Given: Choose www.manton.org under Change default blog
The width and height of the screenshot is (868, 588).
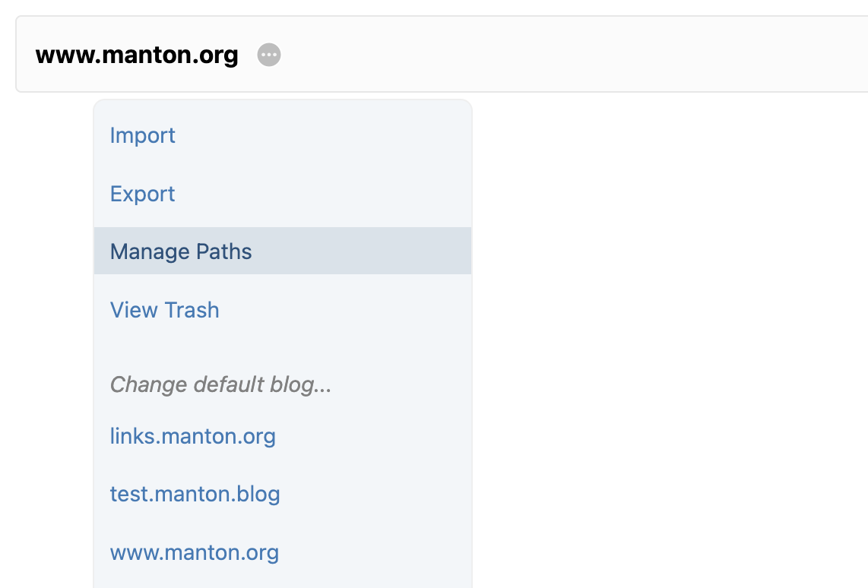Looking at the screenshot, I should (x=195, y=552).
